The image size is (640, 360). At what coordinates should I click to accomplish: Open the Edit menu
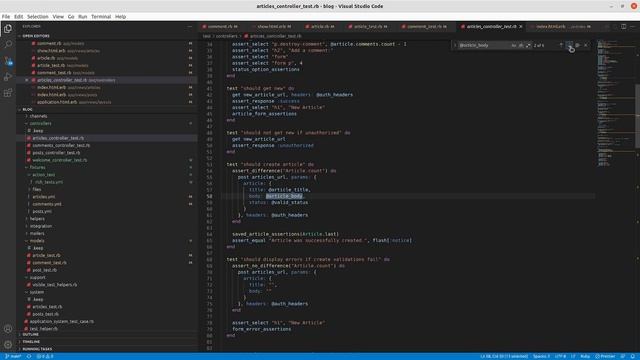click(x=18, y=17)
